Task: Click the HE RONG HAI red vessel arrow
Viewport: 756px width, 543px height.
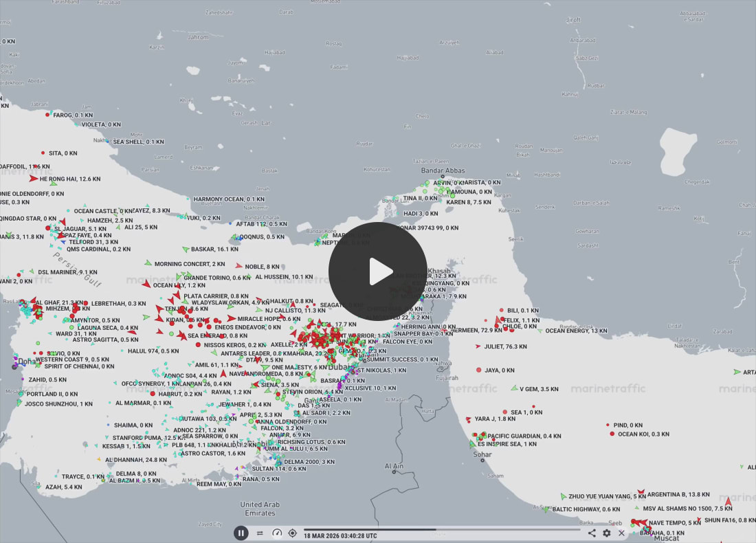Action: [33, 179]
